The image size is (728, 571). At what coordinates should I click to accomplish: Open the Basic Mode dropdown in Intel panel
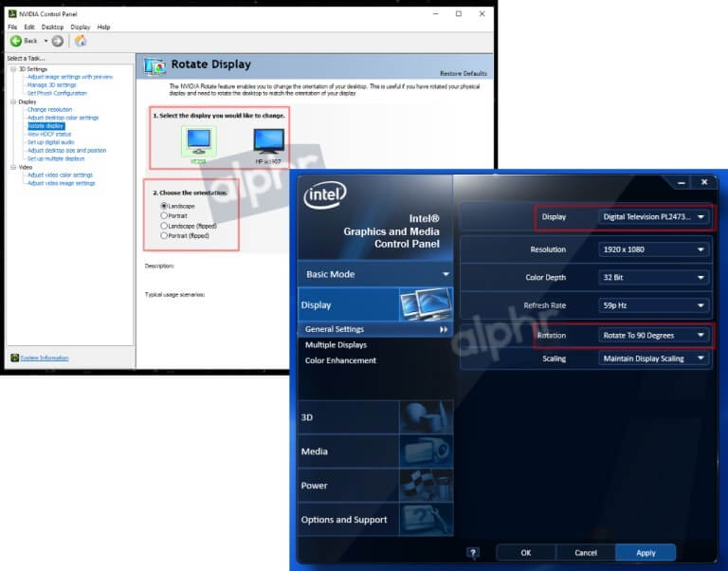click(x=375, y=274)
